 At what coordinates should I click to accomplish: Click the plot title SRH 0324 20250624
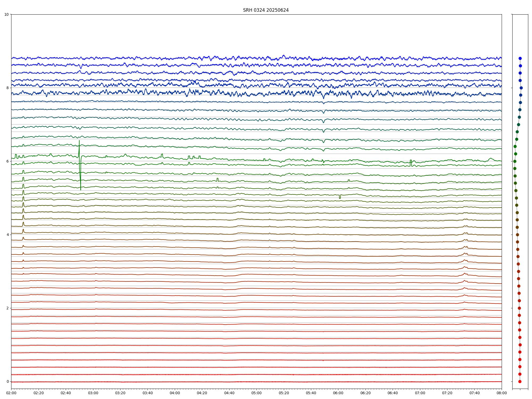click(265, 10)
